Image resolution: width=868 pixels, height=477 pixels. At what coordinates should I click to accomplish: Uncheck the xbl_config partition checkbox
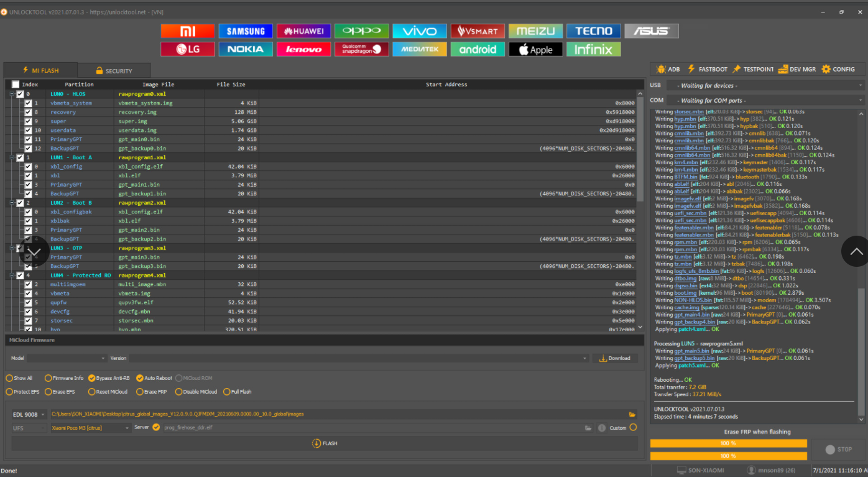(28, 167)
